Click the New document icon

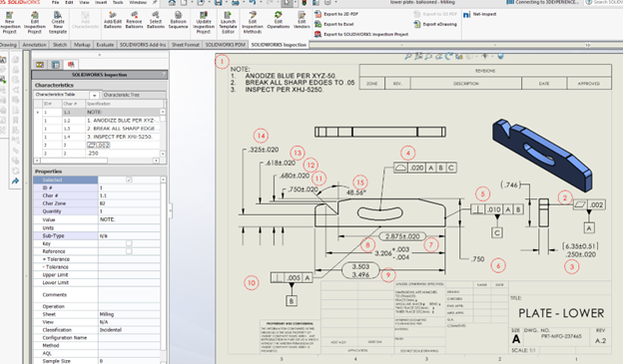tap(184, 2)
